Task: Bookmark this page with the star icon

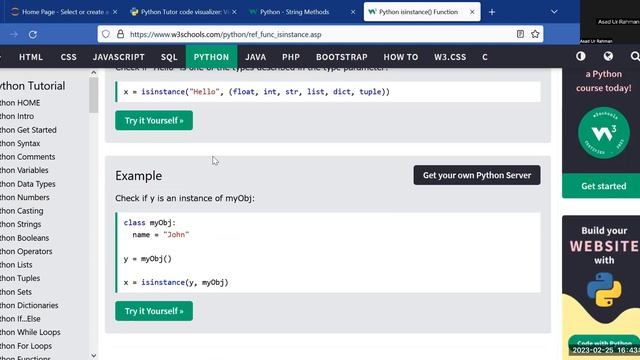Action: (535, 34)
